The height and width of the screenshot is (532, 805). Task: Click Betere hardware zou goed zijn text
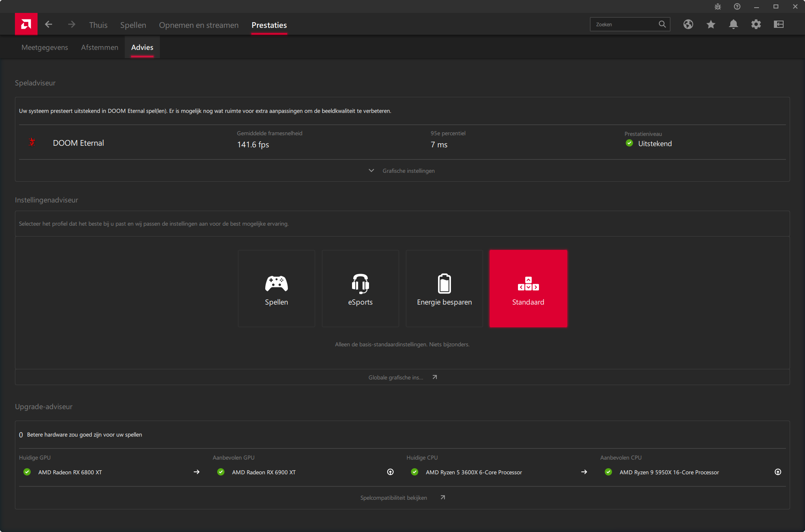pos(84,435)
